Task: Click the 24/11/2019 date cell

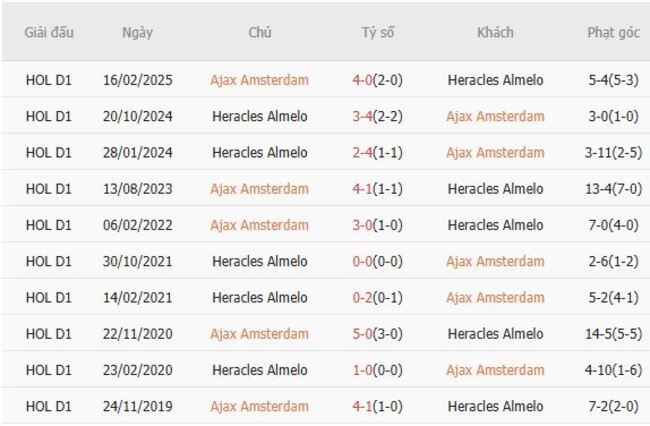Action: [x=137, y=406]
